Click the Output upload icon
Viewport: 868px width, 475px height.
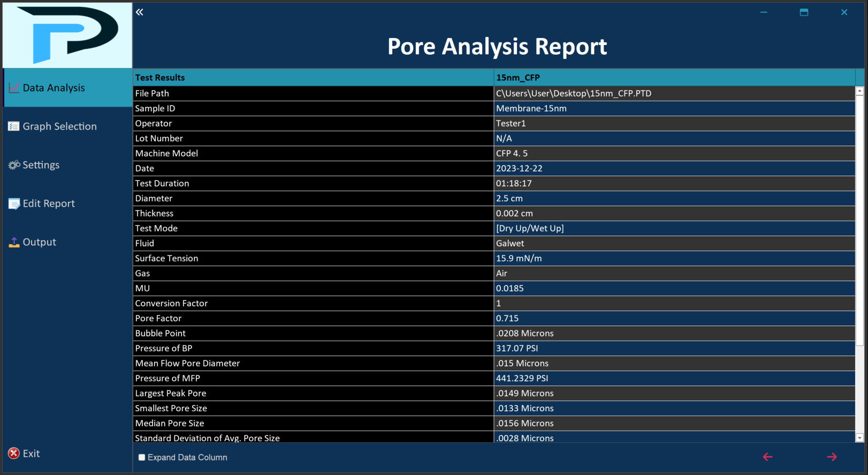click(14, 242)
